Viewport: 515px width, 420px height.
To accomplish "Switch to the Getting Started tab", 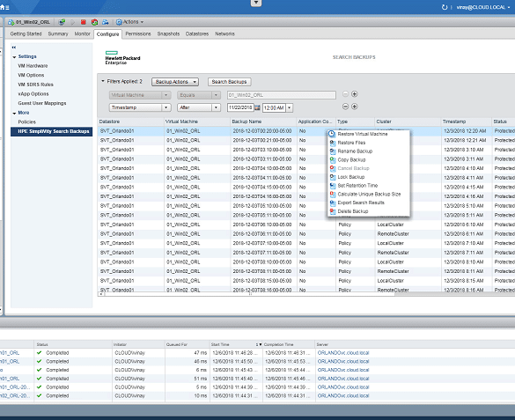I will click(x=26, y=33).
